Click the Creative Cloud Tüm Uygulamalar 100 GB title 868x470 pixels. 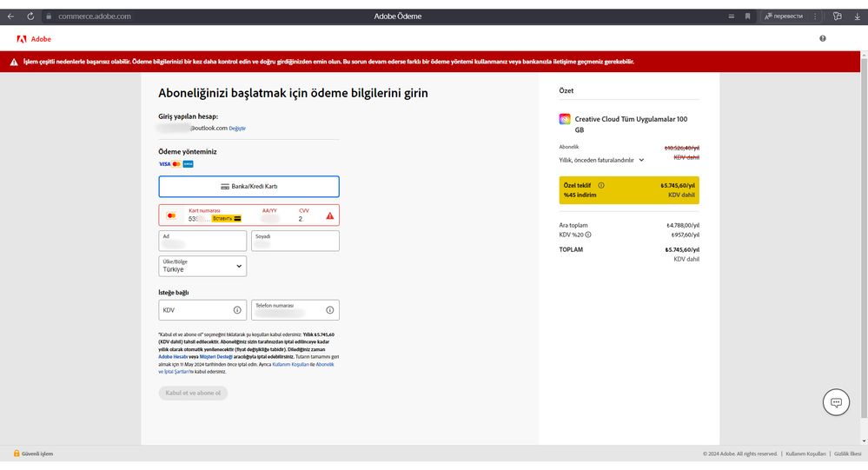(631, 124)
